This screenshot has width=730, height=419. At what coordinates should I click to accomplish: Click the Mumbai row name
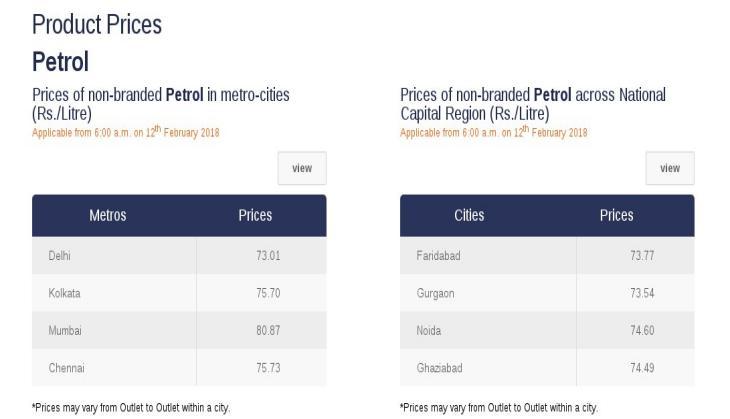click(65, 331)
